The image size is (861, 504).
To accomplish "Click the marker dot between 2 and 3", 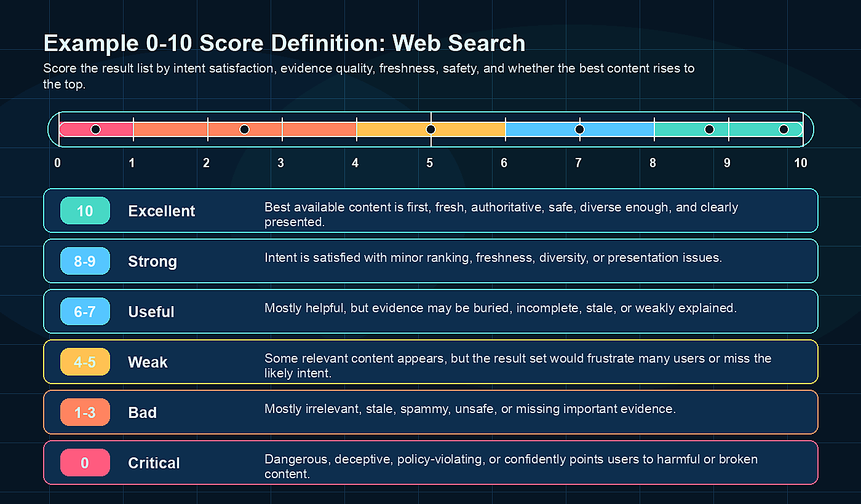I will point(244,129).
